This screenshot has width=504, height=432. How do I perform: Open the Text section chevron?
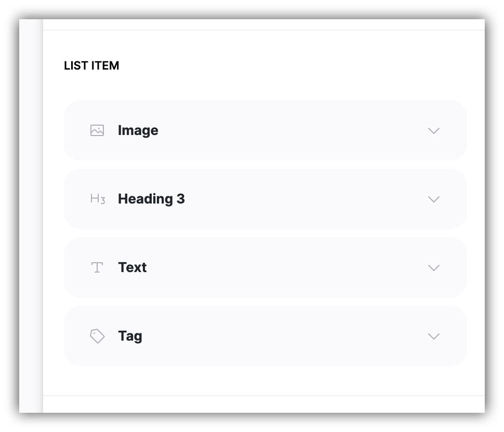tap(434, 267)
